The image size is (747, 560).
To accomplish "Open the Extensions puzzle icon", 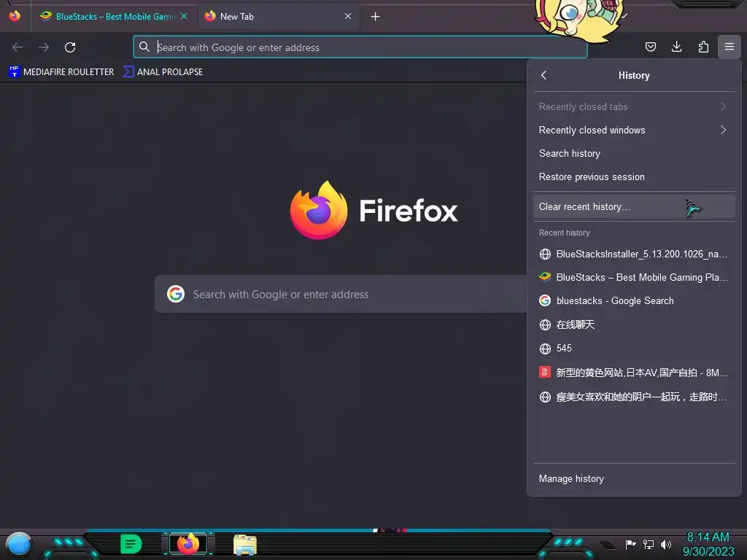I will (x=703, y=47).
